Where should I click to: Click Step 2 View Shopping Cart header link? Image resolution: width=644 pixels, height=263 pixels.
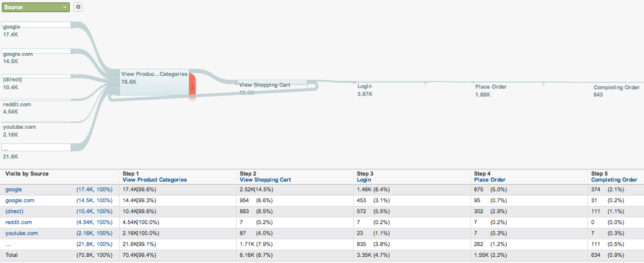(265, 180)
